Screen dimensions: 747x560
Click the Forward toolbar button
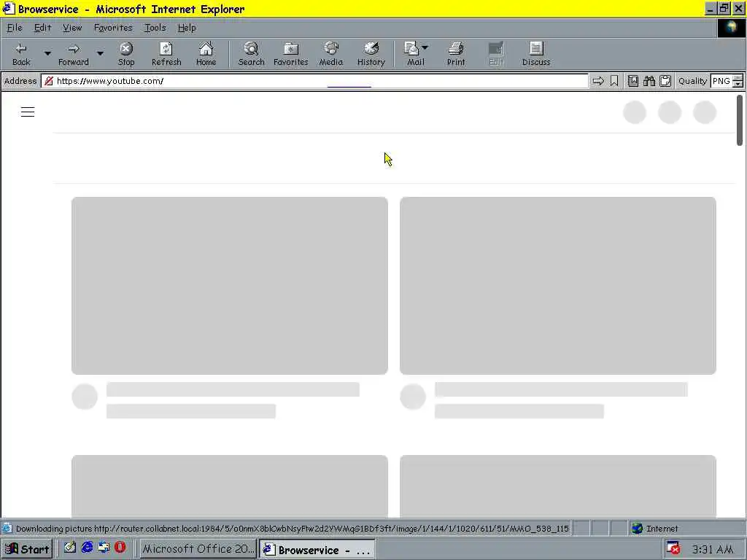coord(74,54)
